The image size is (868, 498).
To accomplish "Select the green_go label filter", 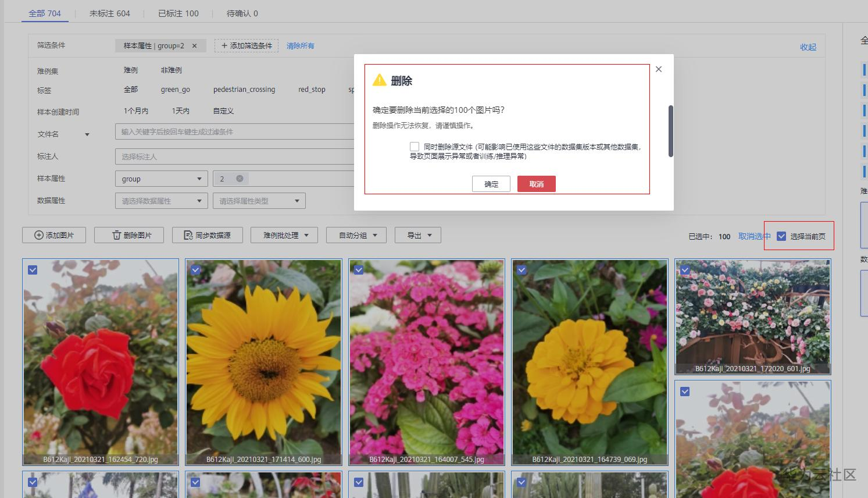I will click(176, 90).
